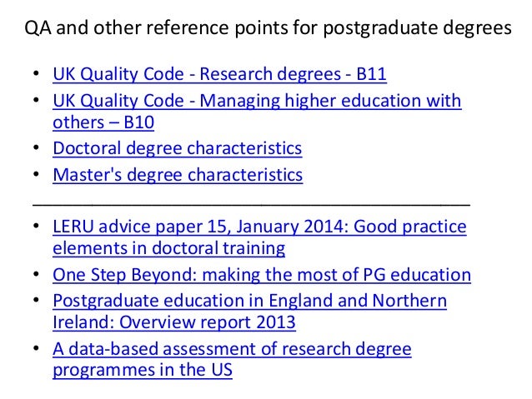This screenshot has height=399, width=532.
Task: Click the Doctoral degree characteristics link
Action: point(177,149)
